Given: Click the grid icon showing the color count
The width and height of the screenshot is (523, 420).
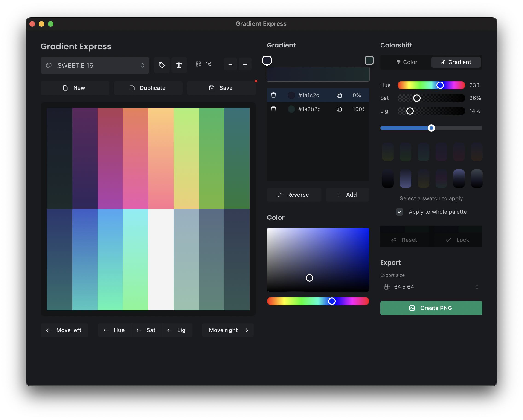Looking at the screenshot, I should coord(198,64).
